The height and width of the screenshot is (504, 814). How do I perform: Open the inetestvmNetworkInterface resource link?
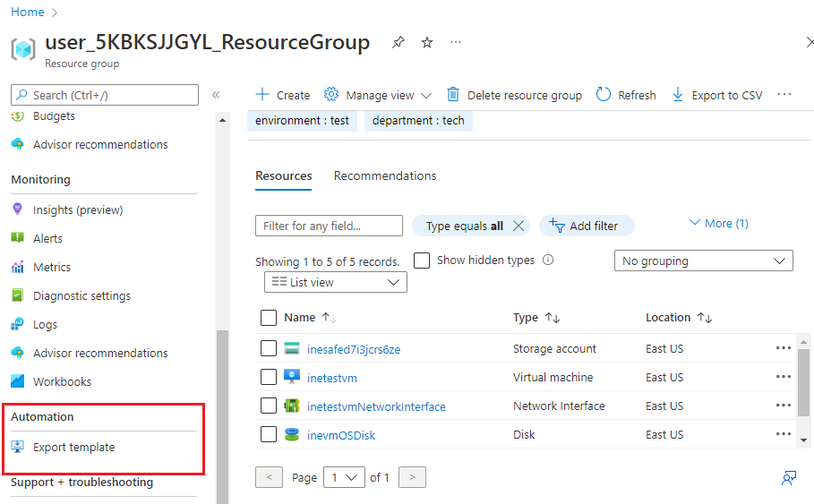(x=376, y=406)
